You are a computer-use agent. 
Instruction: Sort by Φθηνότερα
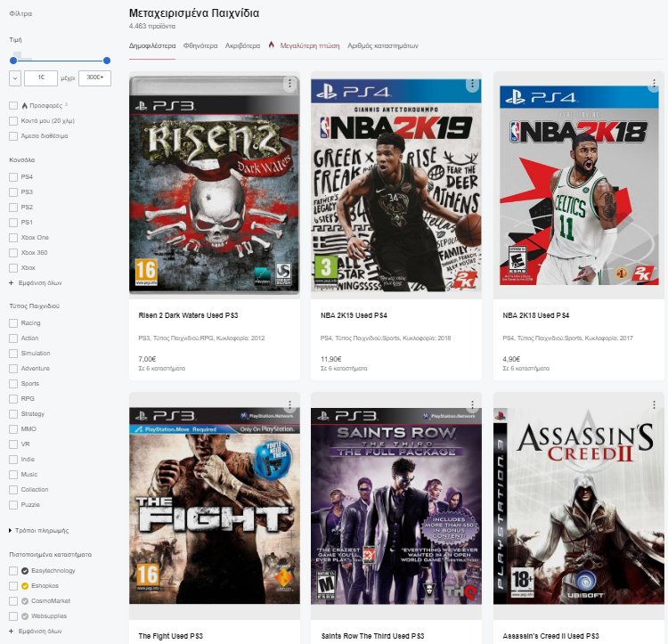click(x=200, y=45)
